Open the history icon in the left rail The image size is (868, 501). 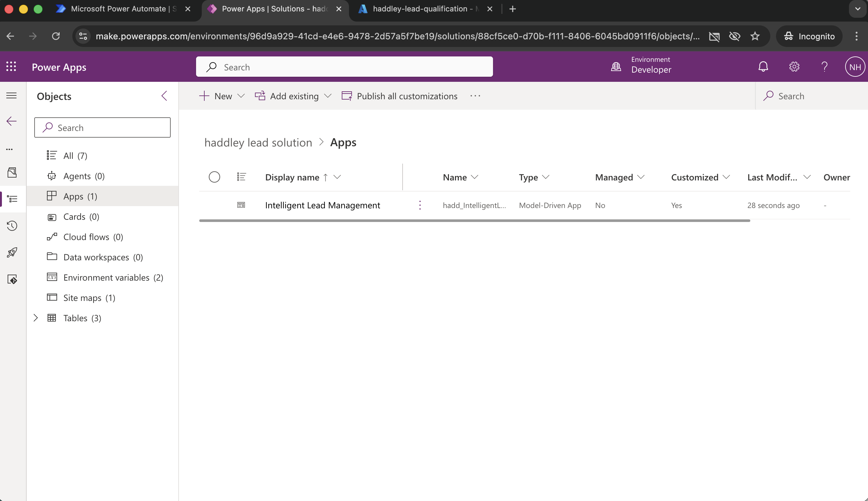pyautogui.click(x=12, y=226)
